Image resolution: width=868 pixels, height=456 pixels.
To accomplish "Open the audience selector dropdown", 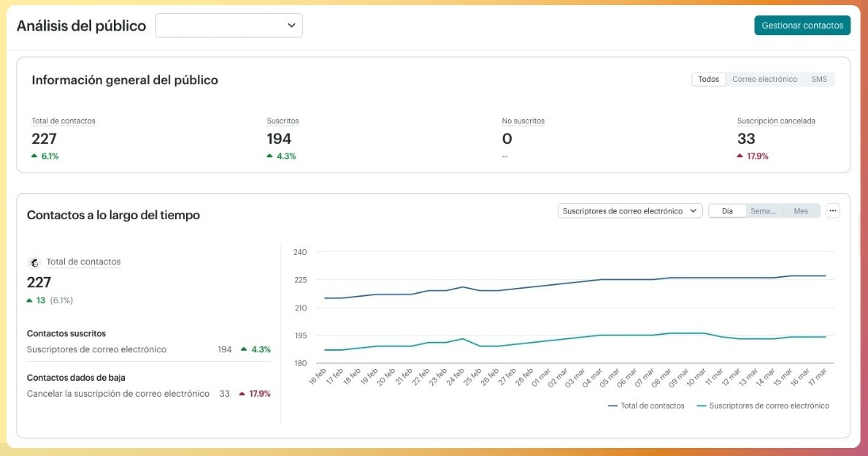I will click(x=228, y=26).
